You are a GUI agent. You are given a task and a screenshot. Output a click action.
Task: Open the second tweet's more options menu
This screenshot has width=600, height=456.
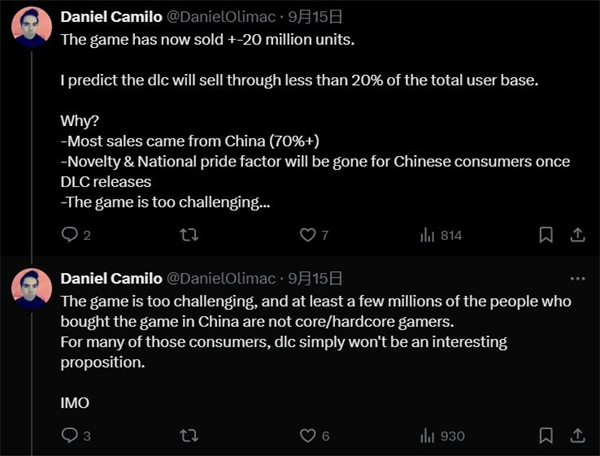pyautogui.click(x=577, y=278)
